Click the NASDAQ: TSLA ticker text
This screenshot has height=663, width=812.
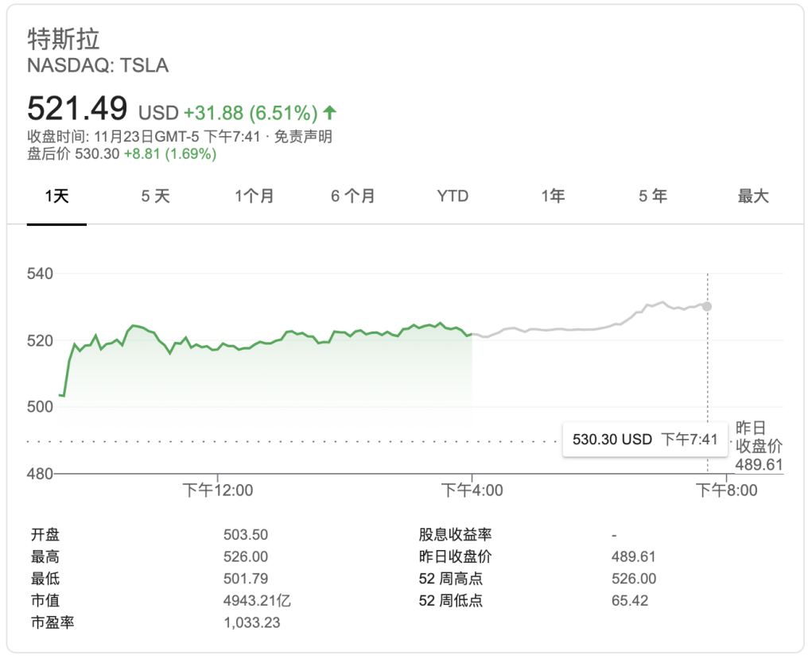point(98,66)
